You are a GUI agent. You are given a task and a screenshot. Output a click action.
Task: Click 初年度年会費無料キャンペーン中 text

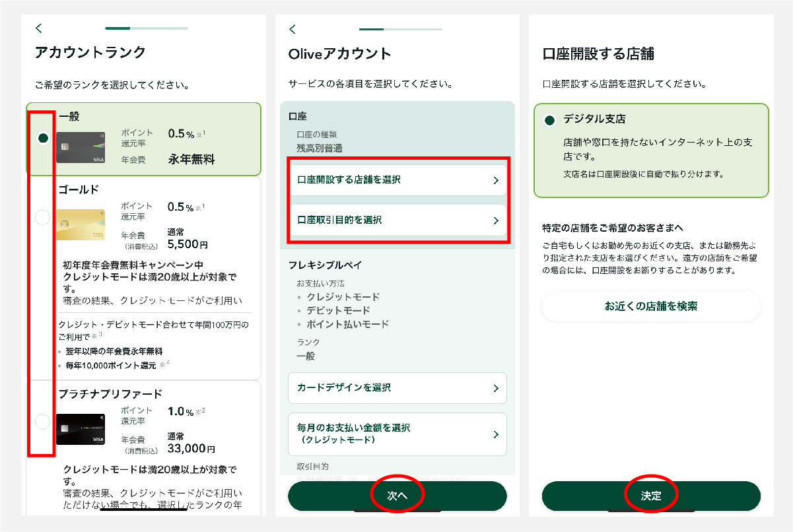[133, 265]
